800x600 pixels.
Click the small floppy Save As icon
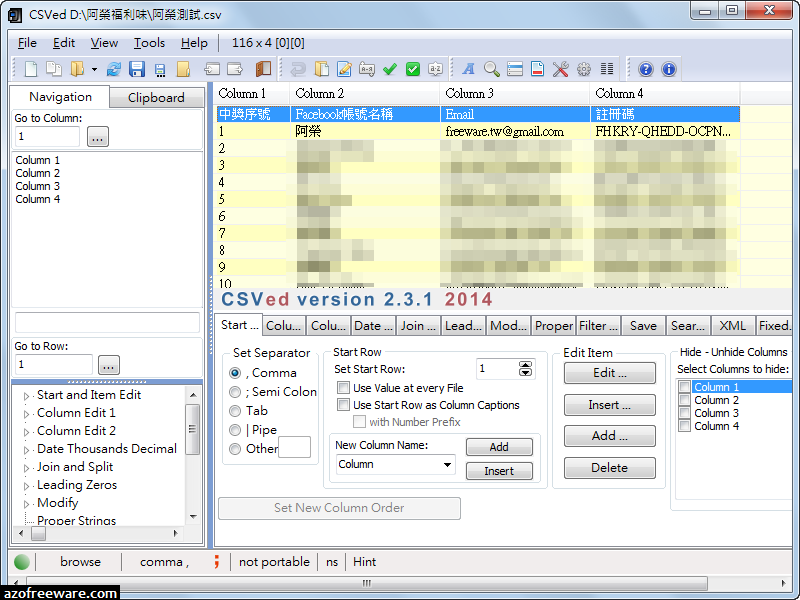coord(160,70)
